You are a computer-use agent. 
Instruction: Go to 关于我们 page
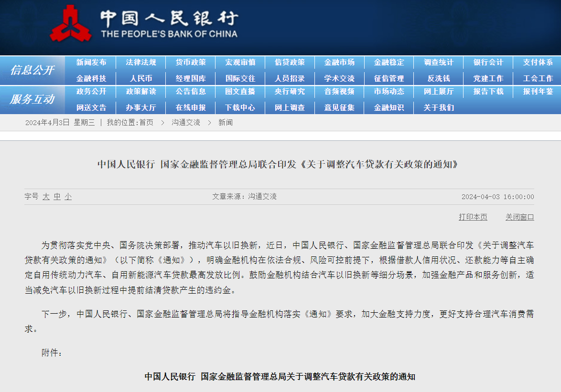pyautogui.click(x=439, y=107)
